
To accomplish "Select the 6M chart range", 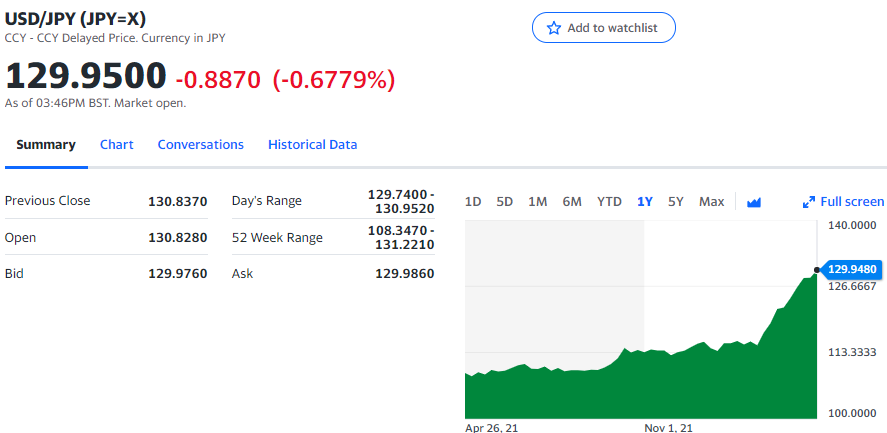I will pos(572,202).
